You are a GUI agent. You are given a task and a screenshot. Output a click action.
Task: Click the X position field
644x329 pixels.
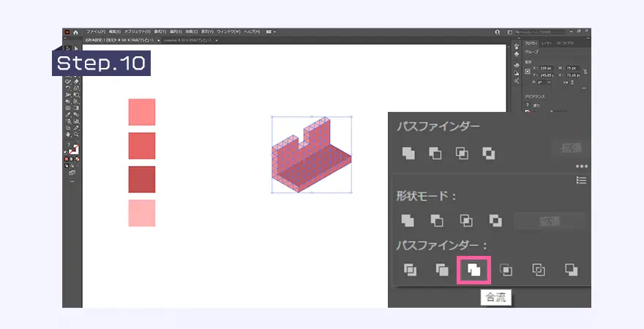coord(545,68)
